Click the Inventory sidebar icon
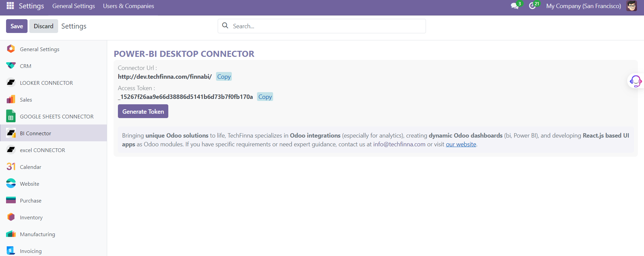This screenshot has width=644, height=256. 11,217
